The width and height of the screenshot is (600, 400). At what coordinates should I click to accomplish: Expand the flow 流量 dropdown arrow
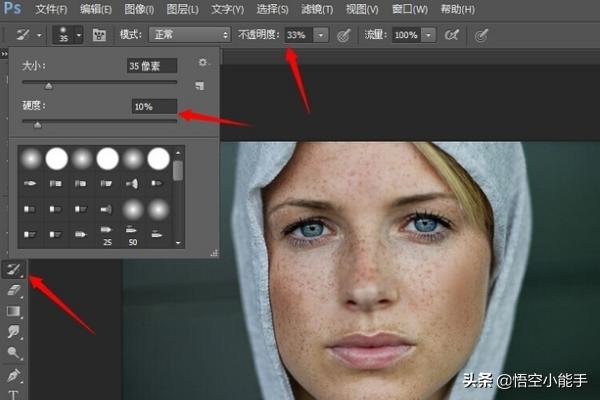pos(428,35)
